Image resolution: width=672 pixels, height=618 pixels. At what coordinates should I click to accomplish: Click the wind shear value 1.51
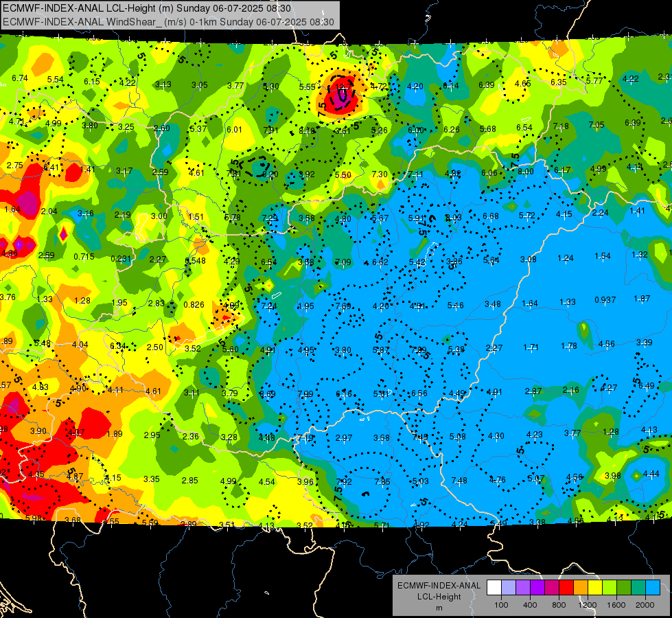pyautogui.click(x=196, y=216)
